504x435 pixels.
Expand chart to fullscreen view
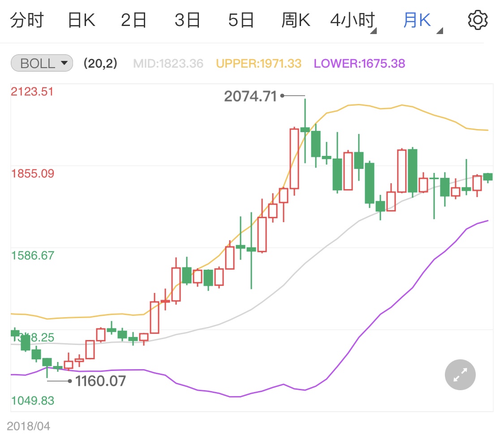click(460, 375)
